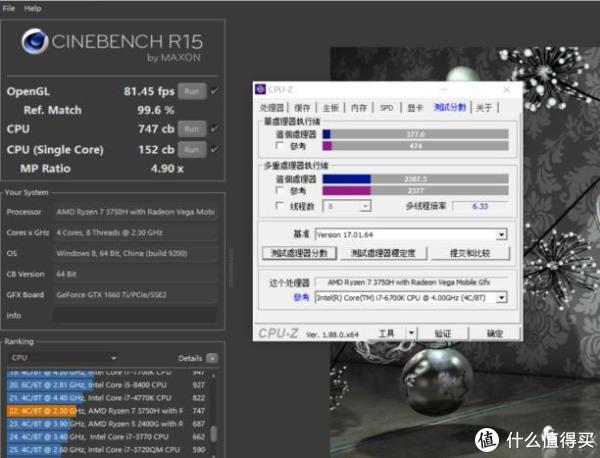Select the Intel Core i5-8400 ranking row
600x458 pixels.
[107, 385]
